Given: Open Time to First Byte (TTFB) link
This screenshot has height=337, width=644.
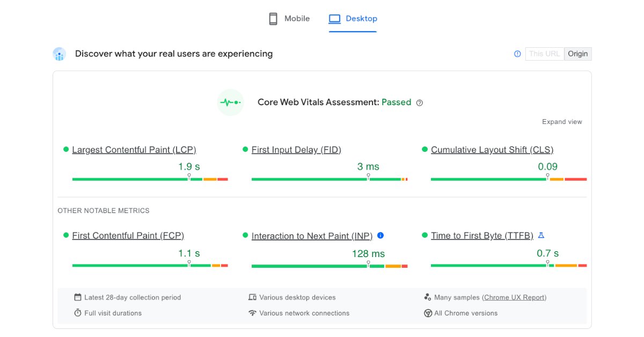Looking at the screenshot, I should (482, 236).
